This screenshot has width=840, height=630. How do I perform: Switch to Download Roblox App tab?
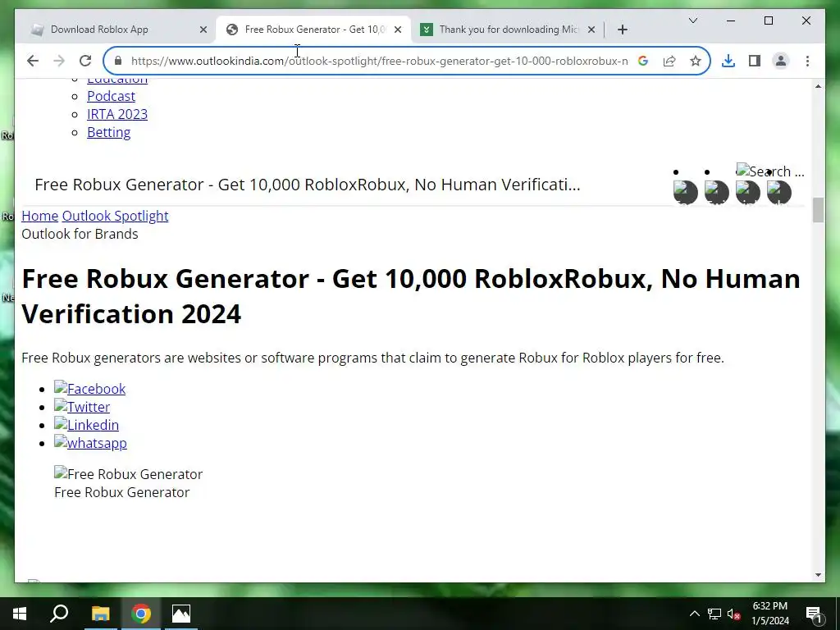[x=116, y=30]
